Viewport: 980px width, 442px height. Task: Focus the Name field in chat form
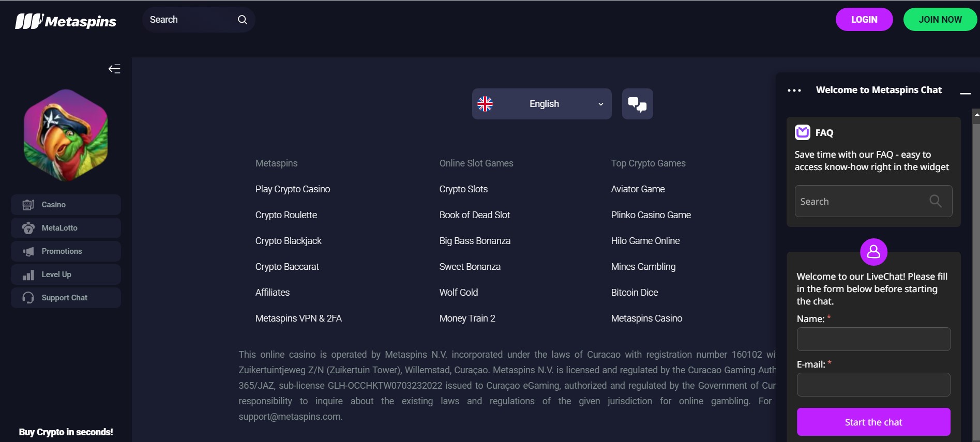pyautogui.click(x=873, y=339)
